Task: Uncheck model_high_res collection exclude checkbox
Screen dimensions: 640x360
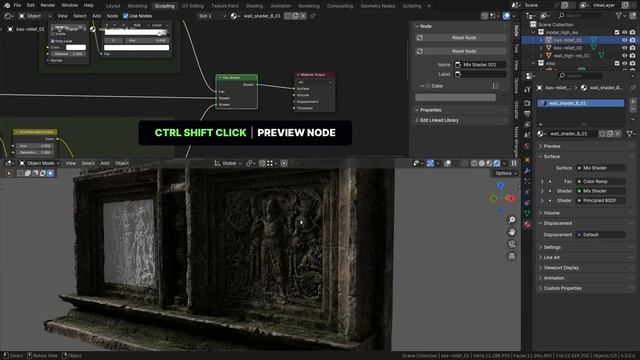Action: coord(617,32)
